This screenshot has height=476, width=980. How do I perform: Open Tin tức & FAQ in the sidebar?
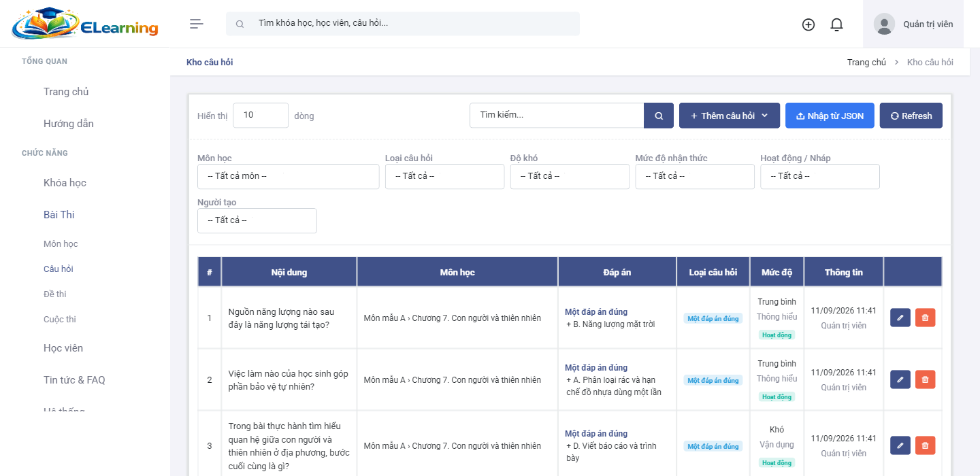[74, 380]
